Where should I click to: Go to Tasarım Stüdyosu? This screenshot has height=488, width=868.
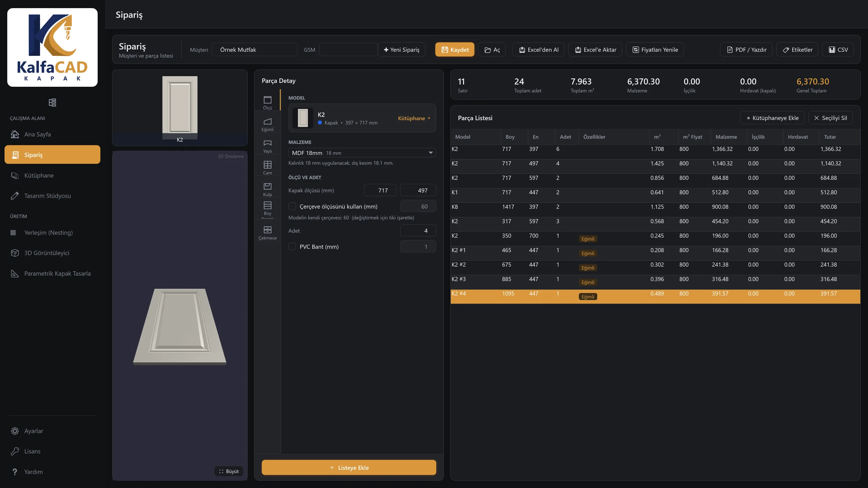52,196
